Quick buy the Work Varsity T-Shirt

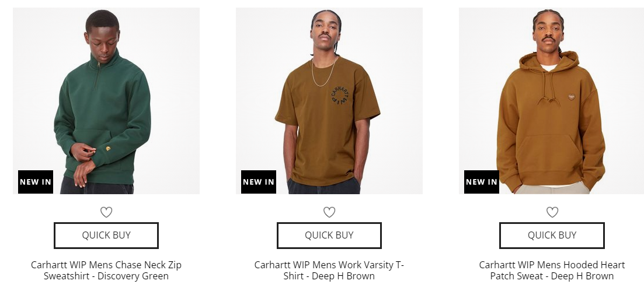329,235
